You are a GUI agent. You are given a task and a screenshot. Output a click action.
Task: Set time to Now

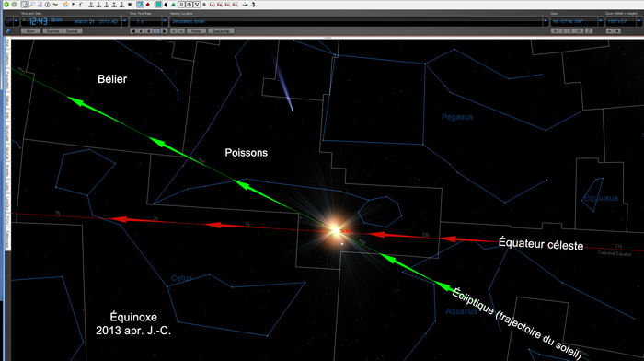30,31
